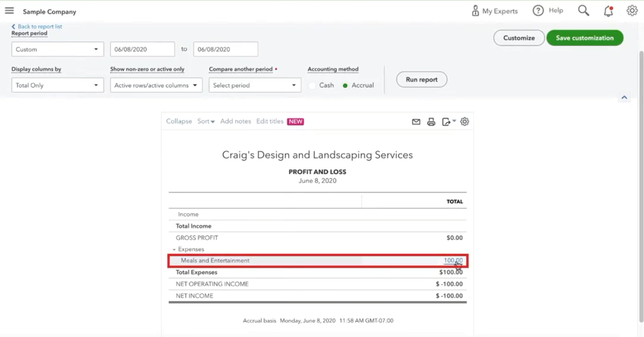Viewport: 644px width, 337px height.
Task: Open the report export dropdown
Action: click(x=449, y=122)
